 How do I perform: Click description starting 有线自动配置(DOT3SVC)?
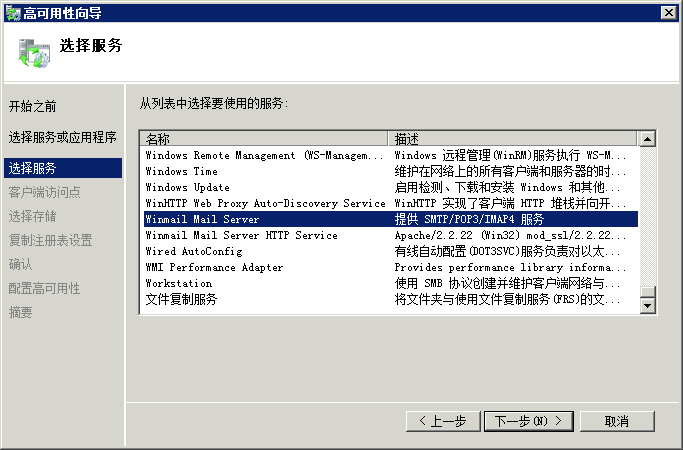tap(507, 251)
